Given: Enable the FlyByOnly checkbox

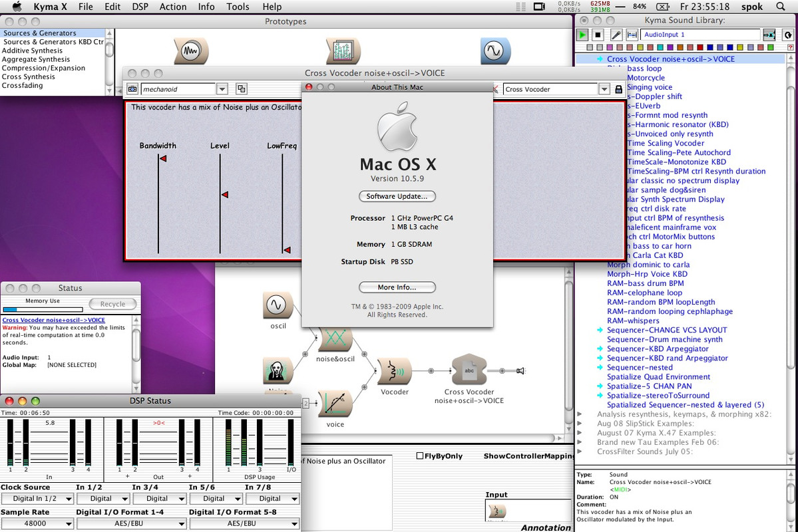Looking at the screenshot, I should 420,456.
